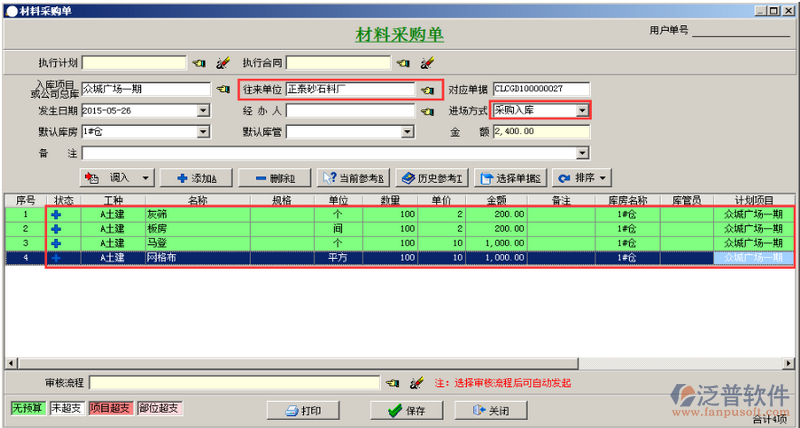Open lookup for 执行计划 field
800x428 pixels.
point(198,63)
